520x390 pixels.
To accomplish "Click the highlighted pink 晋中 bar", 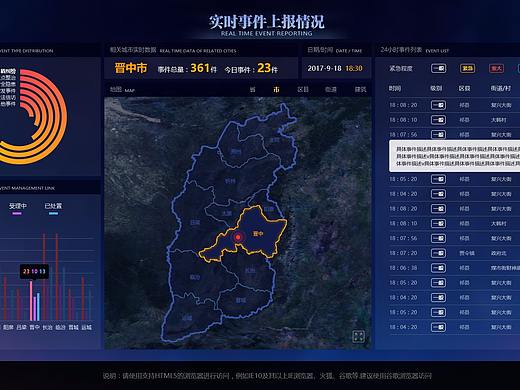I will [31, 301].
